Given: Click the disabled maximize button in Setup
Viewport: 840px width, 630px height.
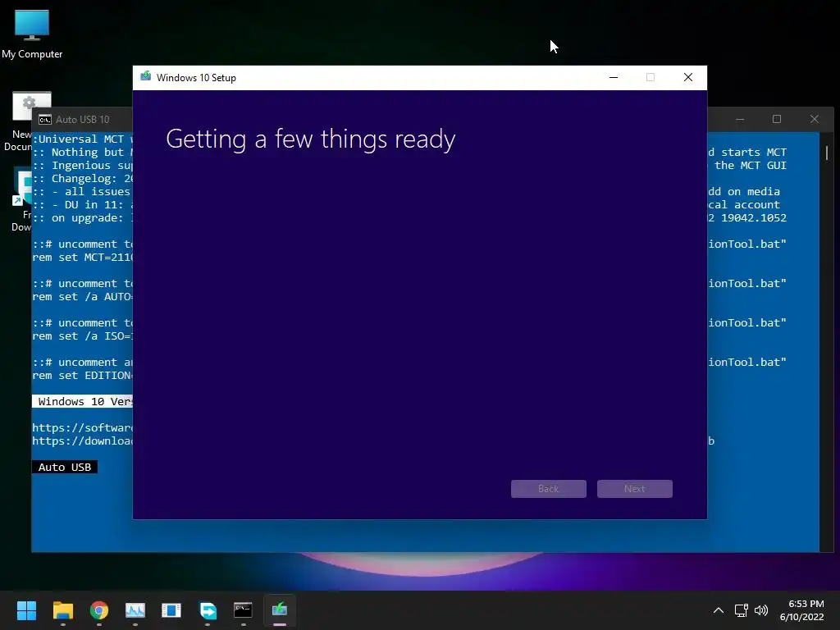Looking at the screenshot, I should click(651, 78).
